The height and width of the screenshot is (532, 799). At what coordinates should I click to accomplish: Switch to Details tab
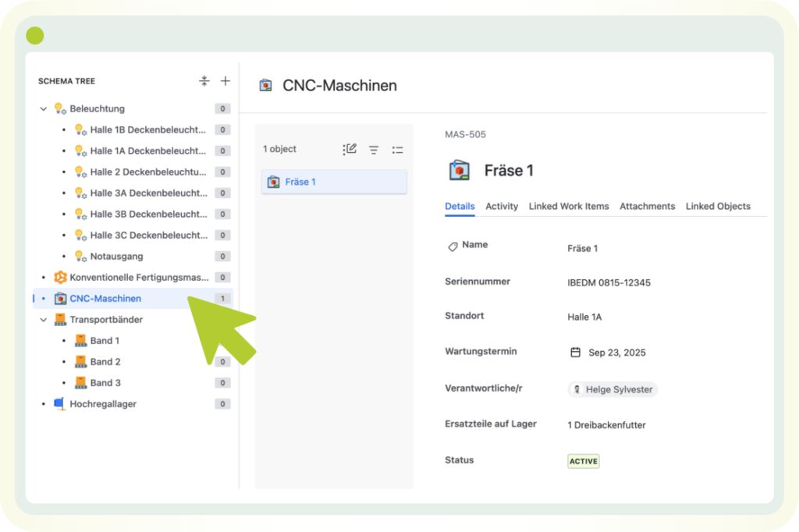tap(460, 207)
